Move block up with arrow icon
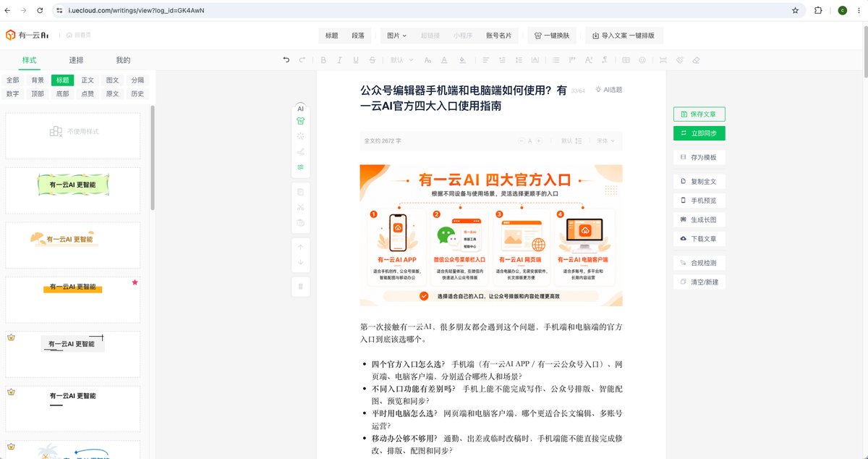Screen dimensions: 868x459 pos(301,247)
